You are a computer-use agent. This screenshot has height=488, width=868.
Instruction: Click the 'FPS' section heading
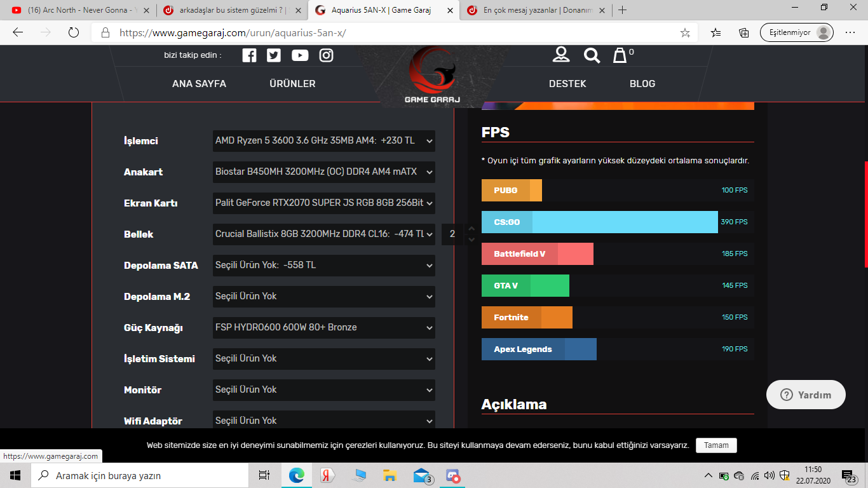coord(496,132)
